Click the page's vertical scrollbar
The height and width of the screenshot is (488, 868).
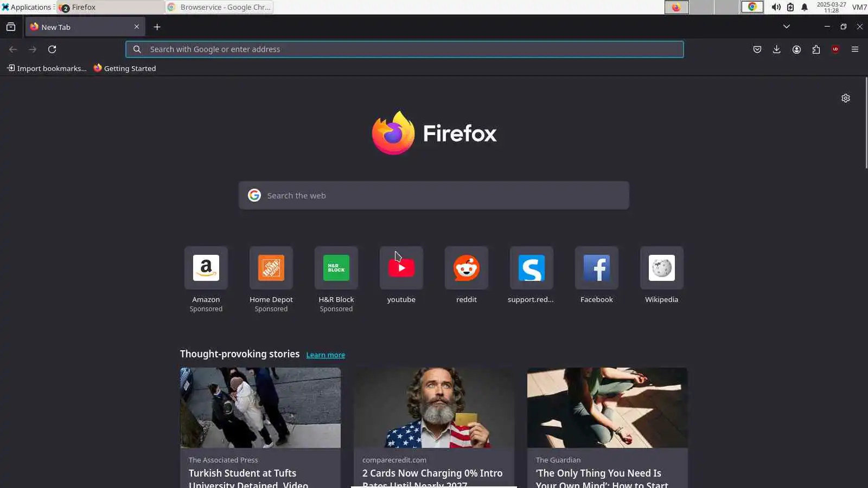pyautogui.click(x=866, y=124)
